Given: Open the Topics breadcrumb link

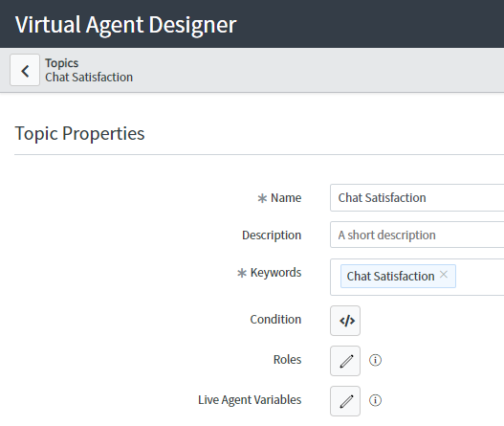Looking at the screenshot, I should [x=62, y=63].
